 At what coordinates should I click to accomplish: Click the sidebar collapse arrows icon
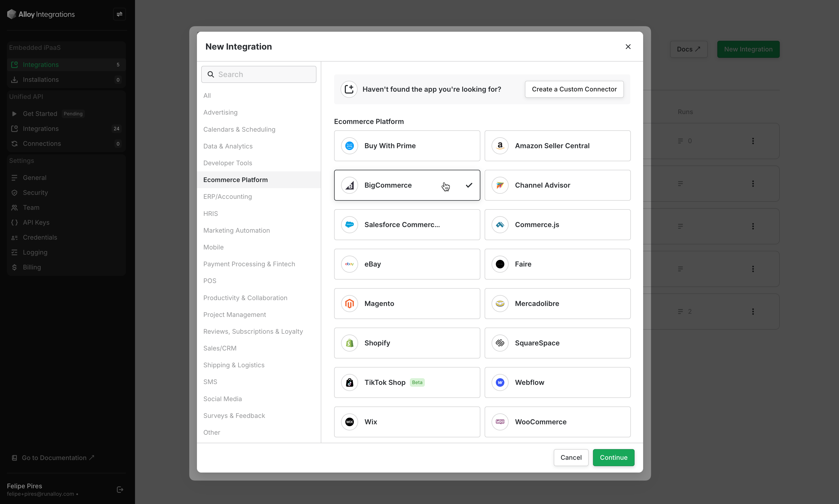119,14
